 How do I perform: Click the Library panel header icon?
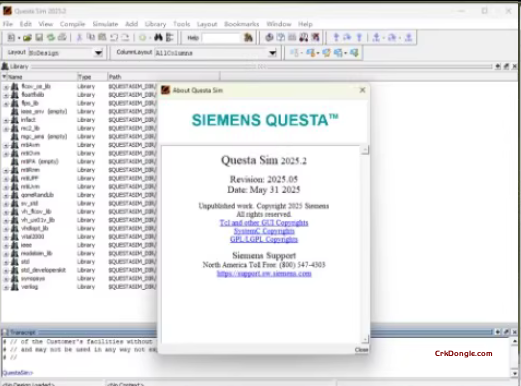click(x=5, y=66)
